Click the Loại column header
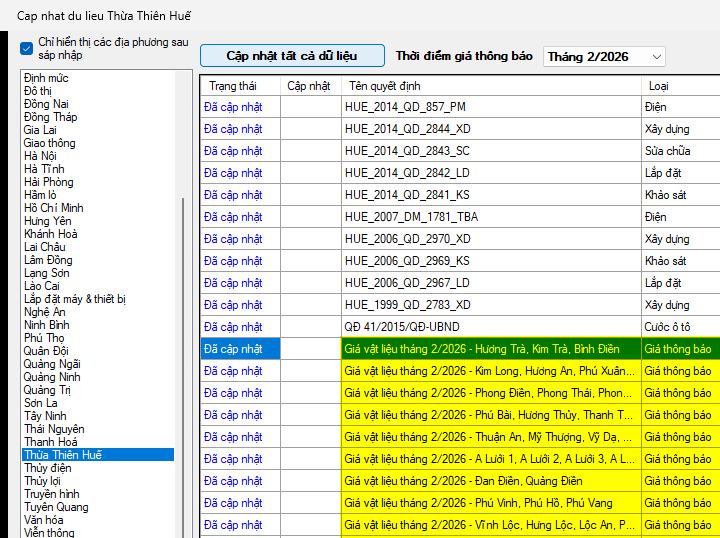The image size is (720, 538). tap(659, 86)
